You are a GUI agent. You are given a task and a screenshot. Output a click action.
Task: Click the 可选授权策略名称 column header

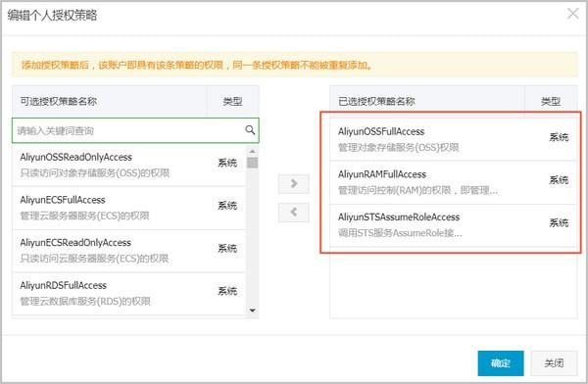click(x=110, y=101)
